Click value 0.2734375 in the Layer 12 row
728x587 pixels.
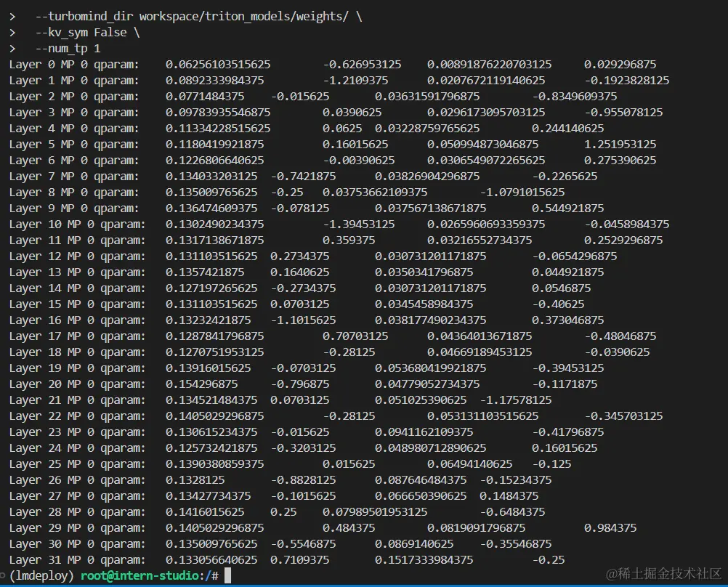coord(300,256)
